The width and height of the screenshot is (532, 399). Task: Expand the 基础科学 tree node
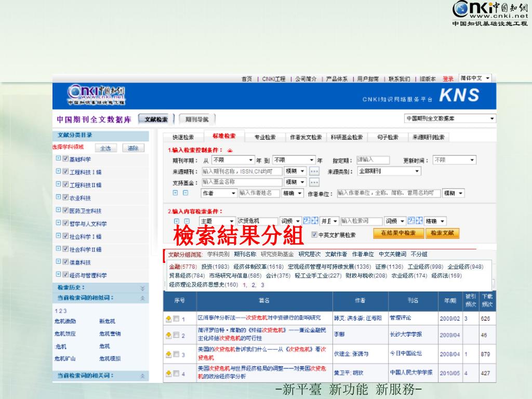click(58, 158)
